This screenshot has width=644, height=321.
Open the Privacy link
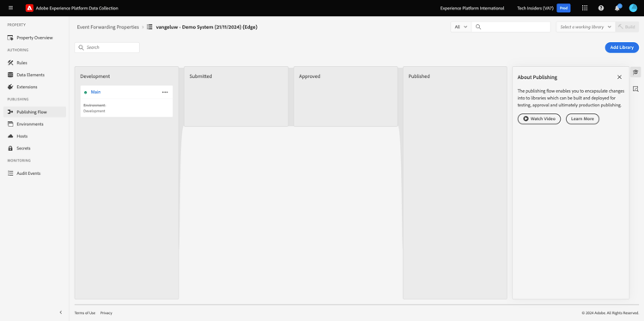pyautogui.click(x=106, y=312)
